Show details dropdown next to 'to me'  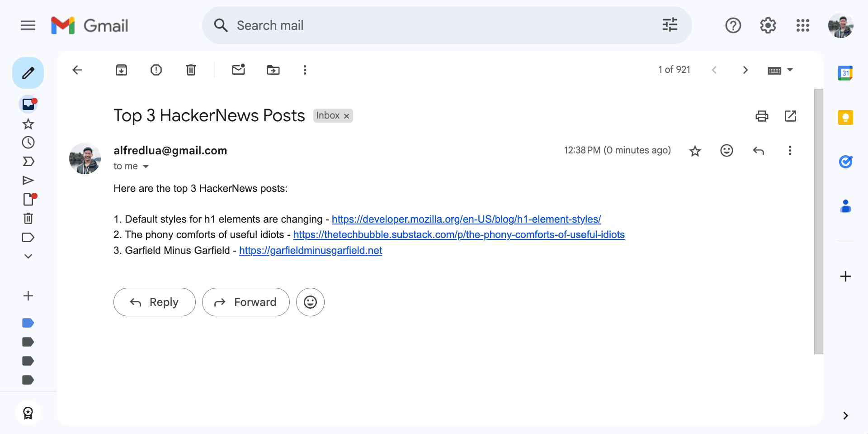point(146,167)
